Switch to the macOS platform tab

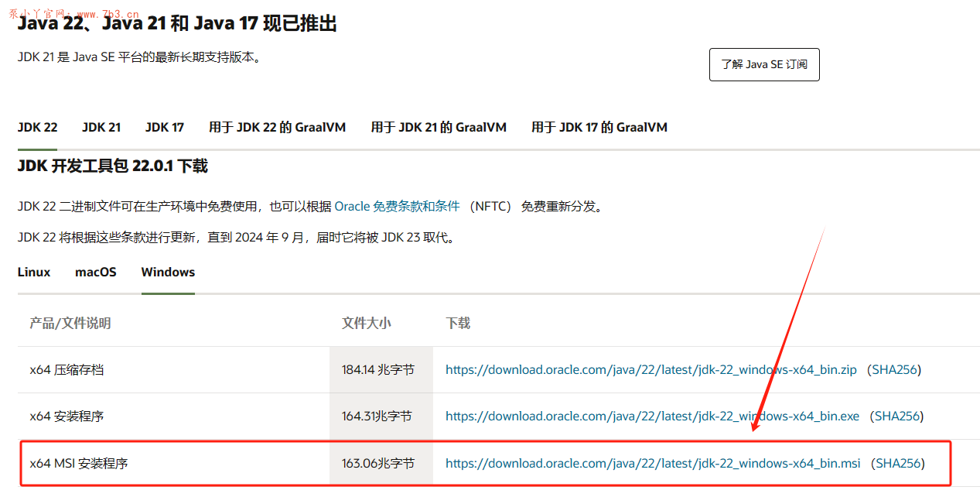tap(95, 272)
